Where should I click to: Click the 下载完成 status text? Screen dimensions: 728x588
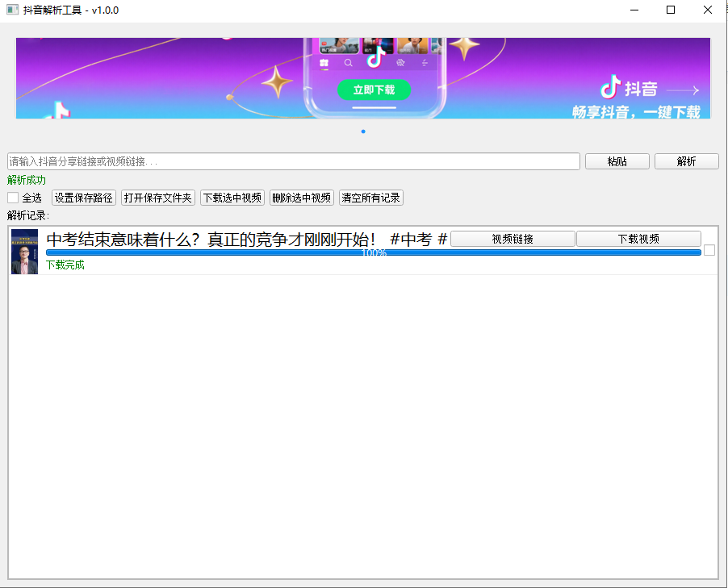pyautogui.click(x=65, y=265)
